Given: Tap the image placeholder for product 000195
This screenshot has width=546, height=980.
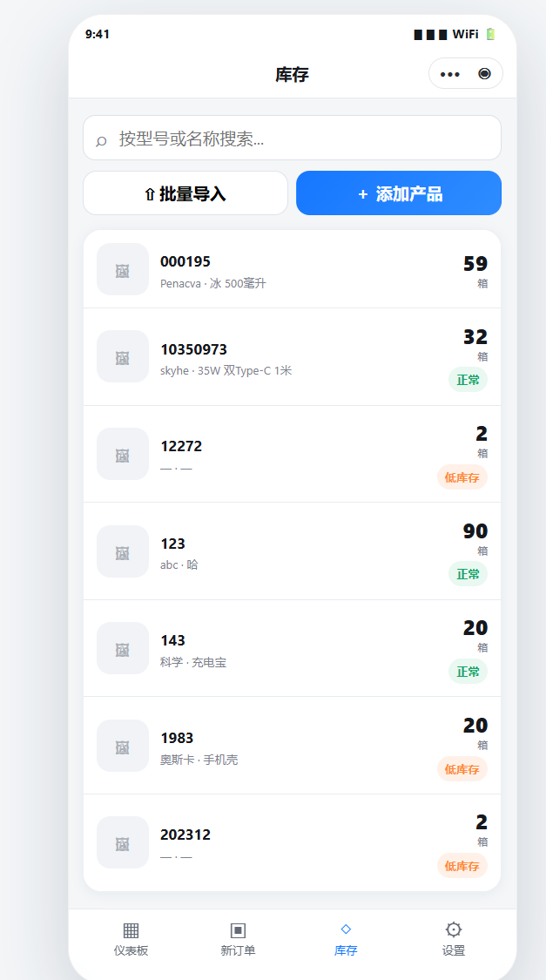Looking at the screenshot, I should [123, 269].
